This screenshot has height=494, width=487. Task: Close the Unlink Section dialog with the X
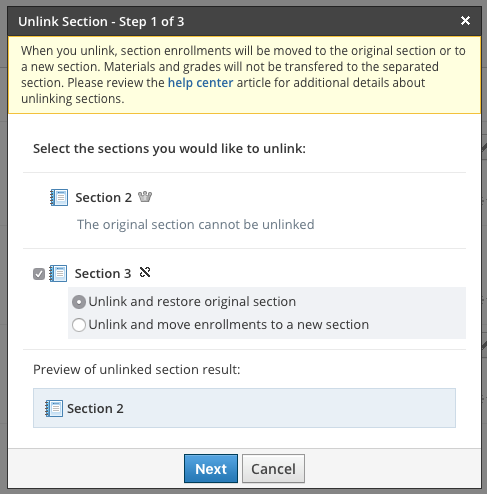click(465, 21)
